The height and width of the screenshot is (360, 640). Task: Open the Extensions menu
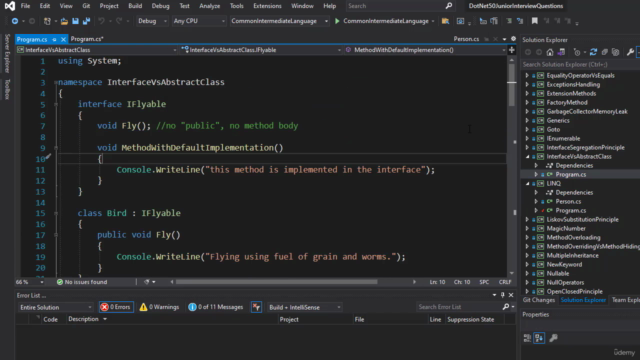267,6
